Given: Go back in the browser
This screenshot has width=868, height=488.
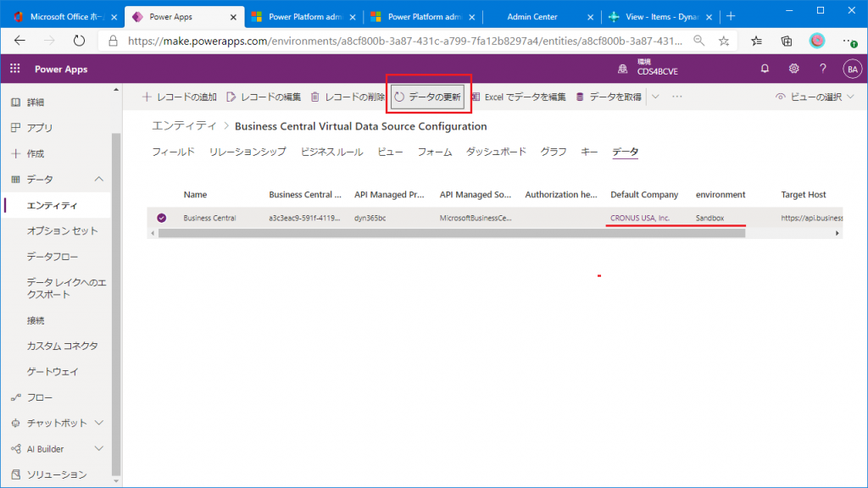Looking at the screenshot, I should [20, 41].
